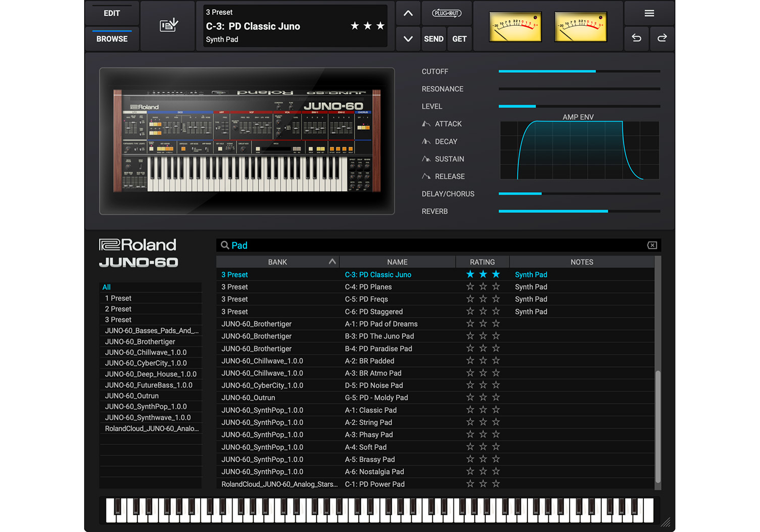The height and width of the screenshot is (532, 760).
Task: Select patch D-5: PD Noise Pad
Action: click(x=435, y=385)
